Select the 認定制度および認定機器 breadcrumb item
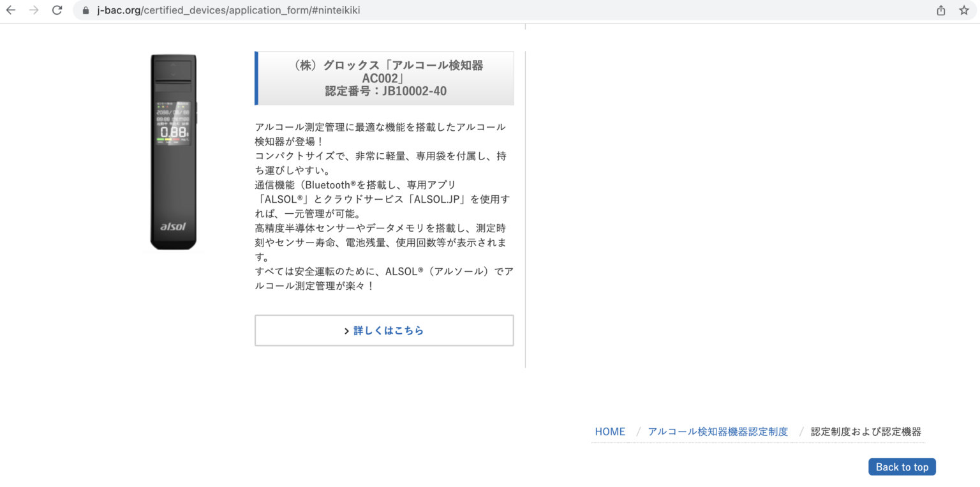The height and width of the screenshot is (487, 980). (866, 431)
